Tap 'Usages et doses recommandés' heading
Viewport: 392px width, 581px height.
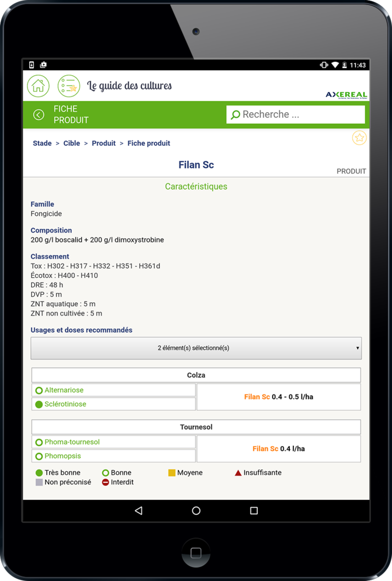click(x=82, y=330)
